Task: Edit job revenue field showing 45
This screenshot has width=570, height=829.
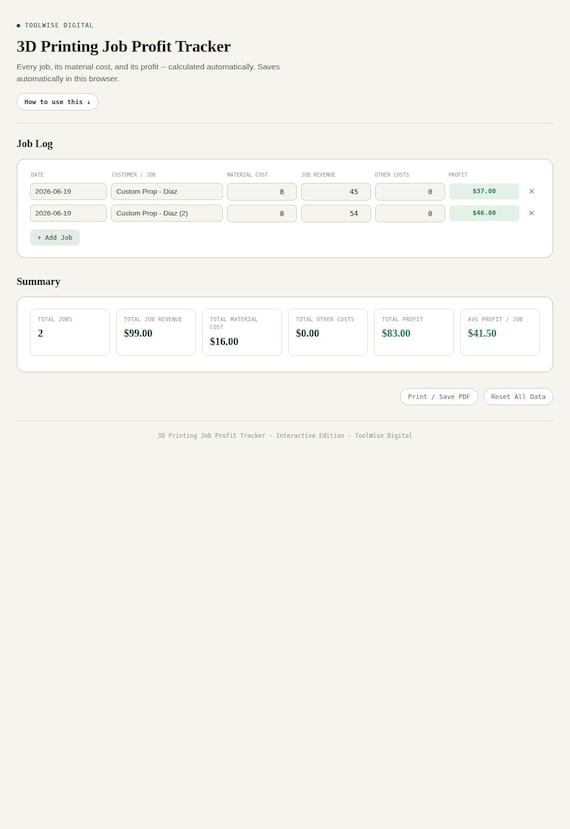Action: coord(336,191)
